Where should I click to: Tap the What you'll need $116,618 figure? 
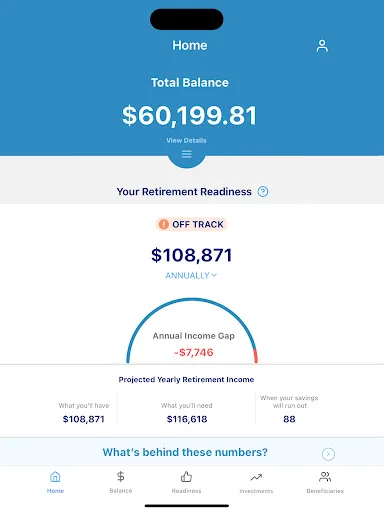(x=187, y=419)
